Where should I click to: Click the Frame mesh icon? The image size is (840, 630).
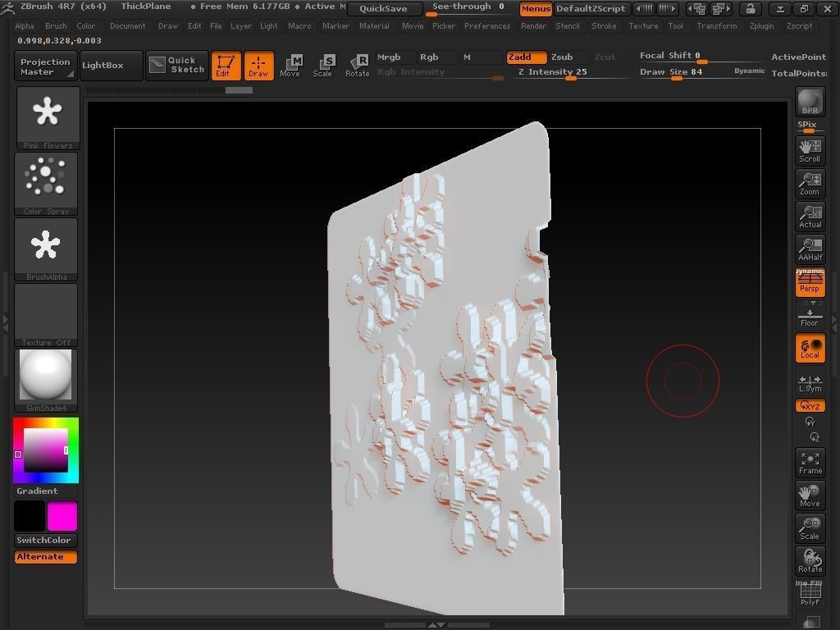click(x=810, y=463)
